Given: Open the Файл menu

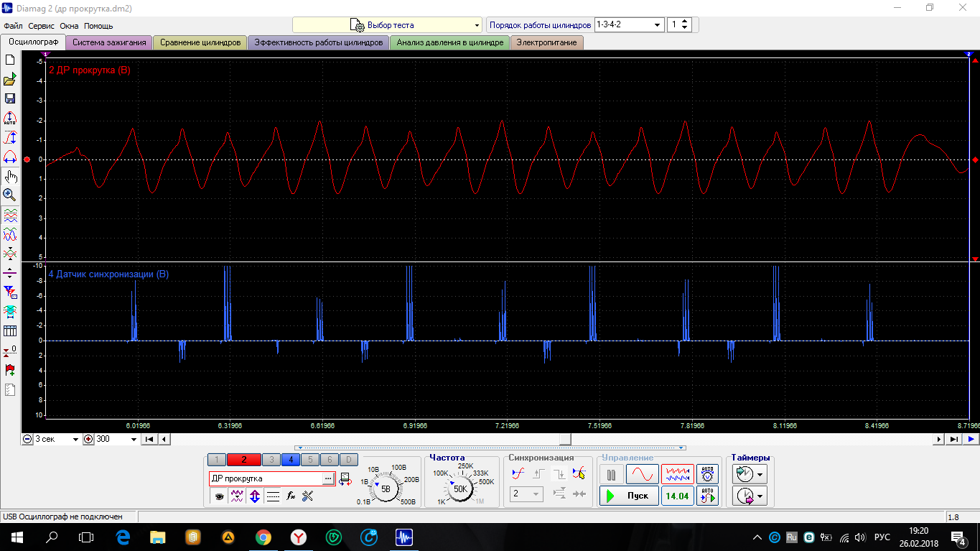Looking at the screenshot, I should coord(13,26).
